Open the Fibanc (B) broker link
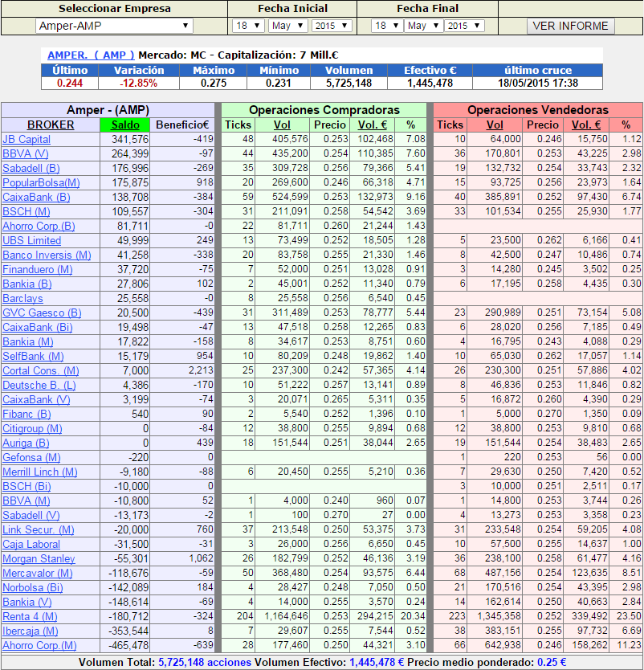644x670 pixels. pos(27,414)
